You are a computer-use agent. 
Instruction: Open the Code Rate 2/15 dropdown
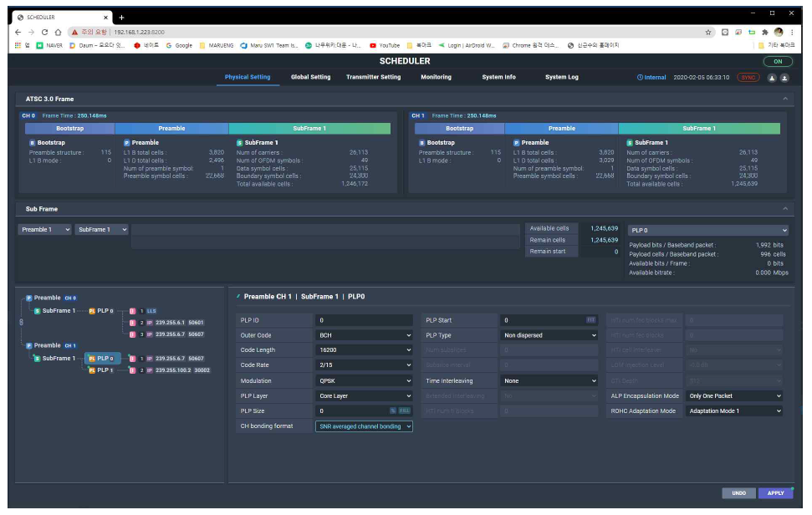click(364, 365)
